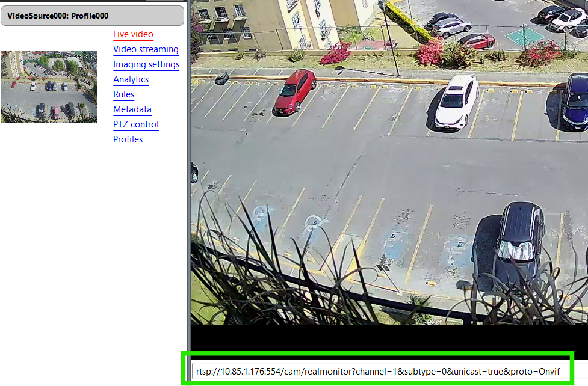Click the red car in the live feed

pos(295,90)
